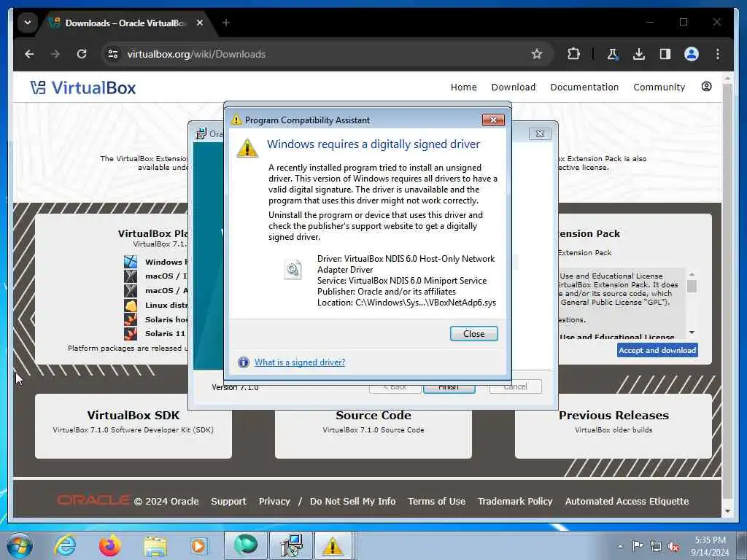747x560 pixels.
Task: Click the VirtualBox logo
Action: 83,87
